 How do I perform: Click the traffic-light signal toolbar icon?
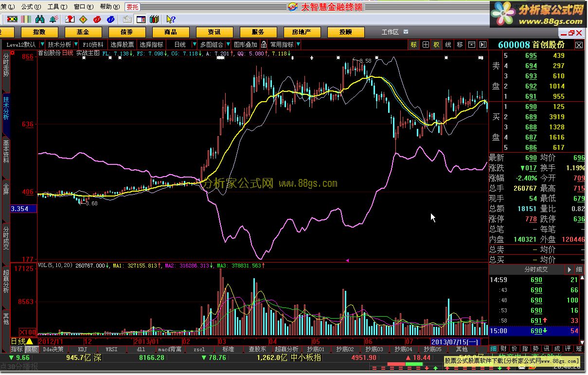pos(12,19)
